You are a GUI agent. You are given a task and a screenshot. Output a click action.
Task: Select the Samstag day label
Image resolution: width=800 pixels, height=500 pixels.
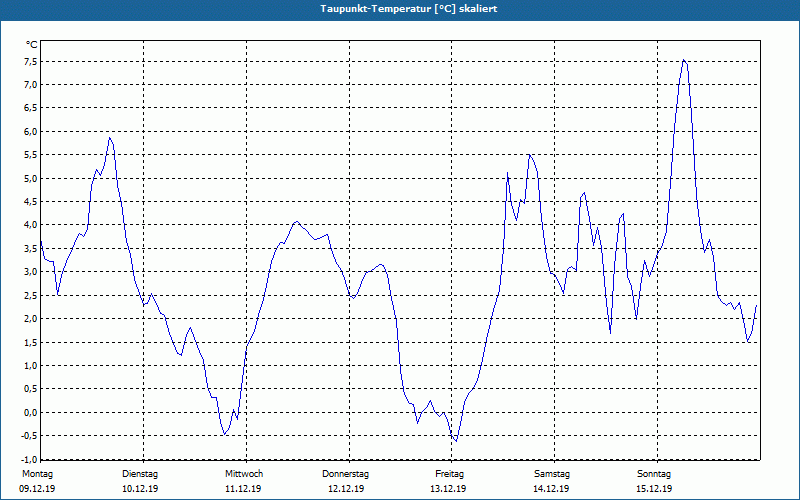(552, 474)
